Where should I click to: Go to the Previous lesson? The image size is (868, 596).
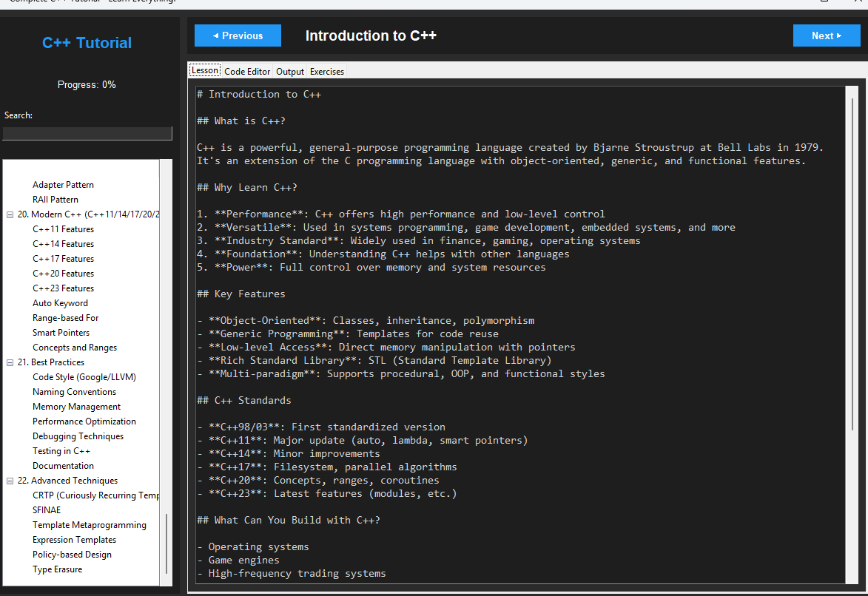pos(238,35)
